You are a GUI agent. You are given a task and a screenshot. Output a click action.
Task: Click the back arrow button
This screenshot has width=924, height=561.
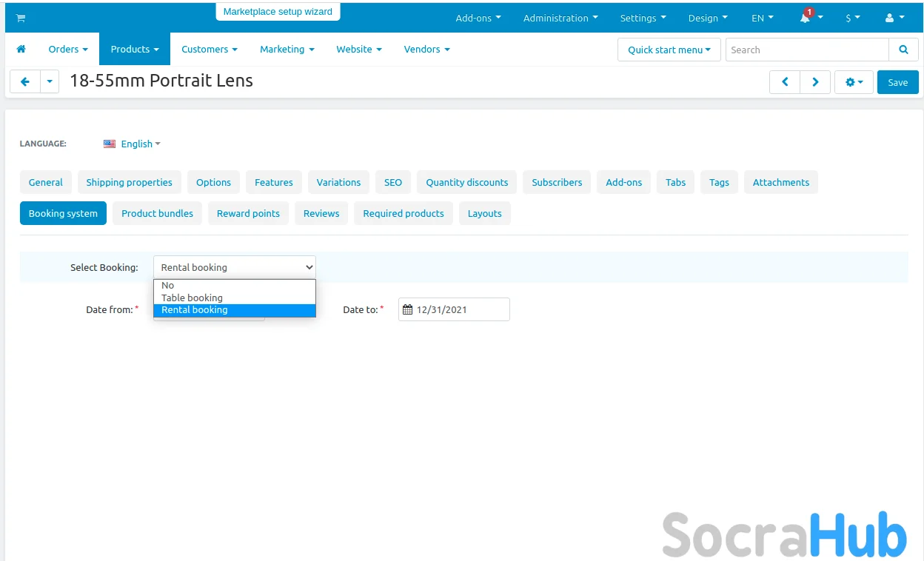25,82
